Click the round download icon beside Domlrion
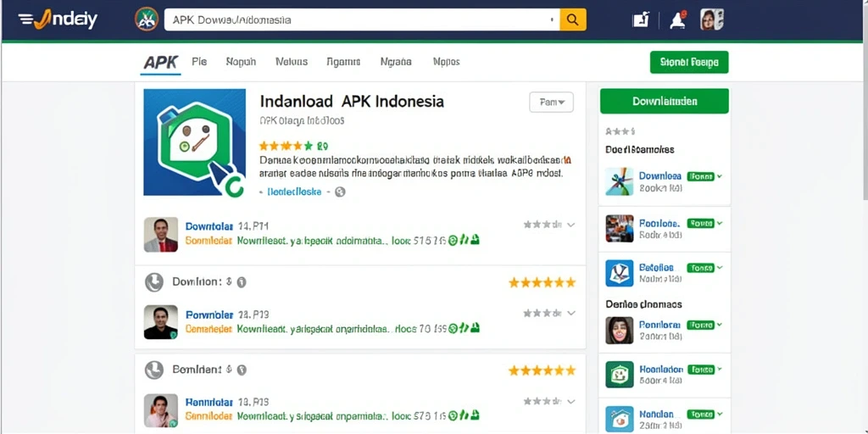This screenshot has width=868, height=434. tap(154, 282)
